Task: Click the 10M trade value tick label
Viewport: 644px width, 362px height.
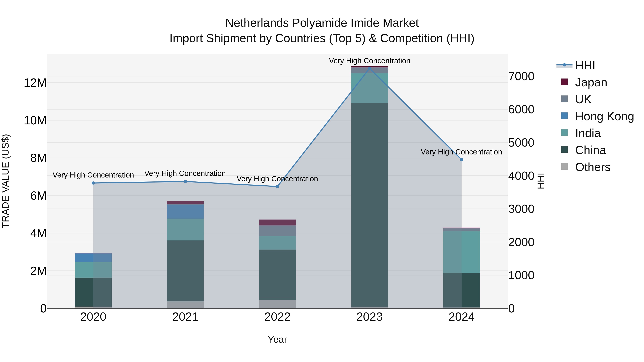Action: tap(35, 121)
